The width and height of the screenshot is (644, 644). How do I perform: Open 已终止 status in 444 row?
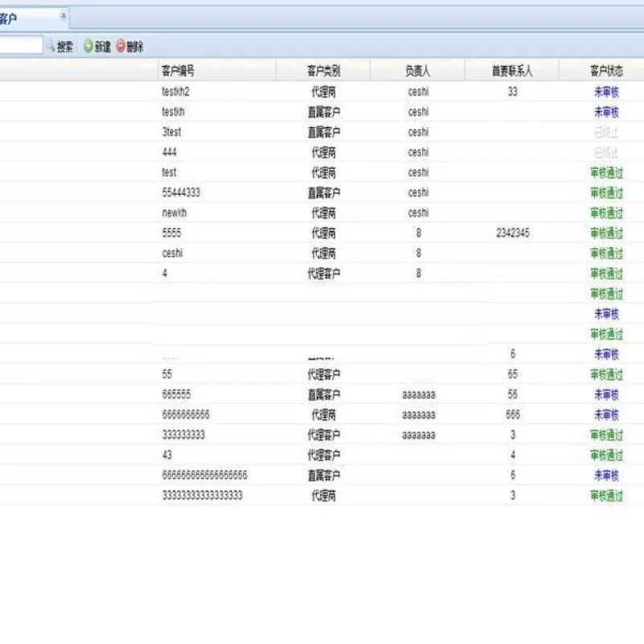(x=607, y=152)
